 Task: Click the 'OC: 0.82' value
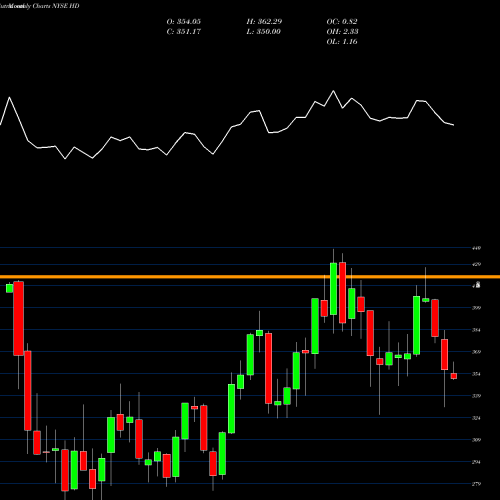click(x=342, y=22)
